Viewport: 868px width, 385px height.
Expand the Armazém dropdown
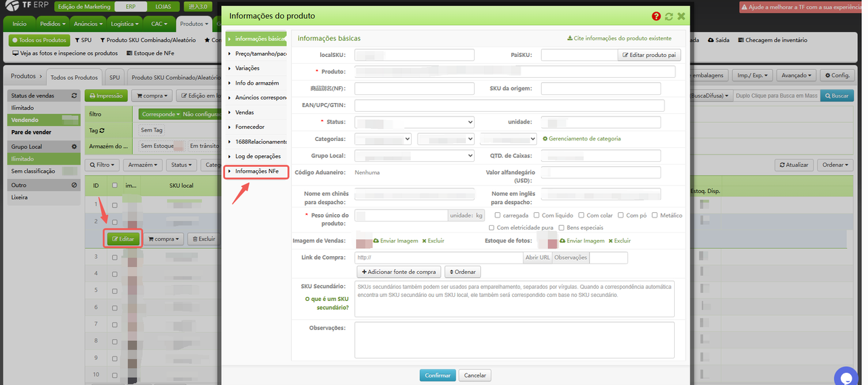[x=144, y=165]
